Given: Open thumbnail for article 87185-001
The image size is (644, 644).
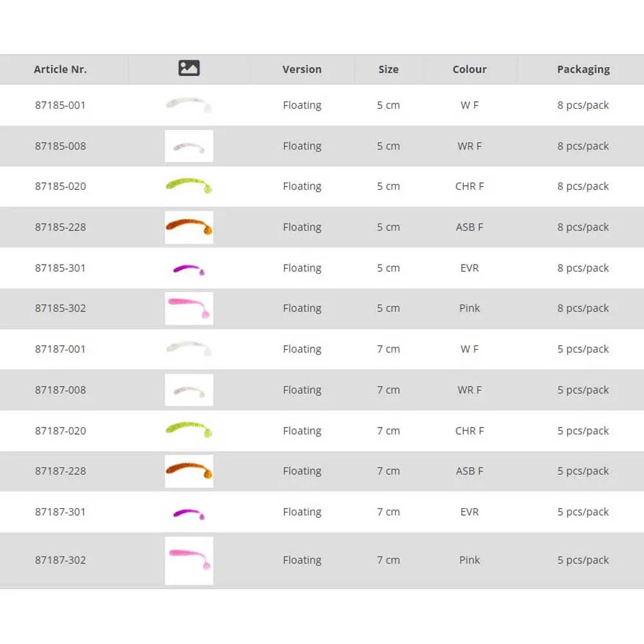Looking at the screenshot, I should click(189, 105).
